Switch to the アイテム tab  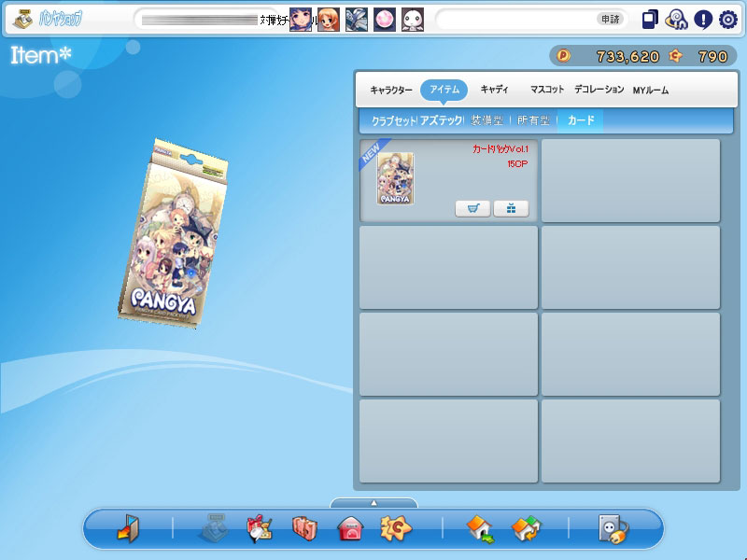pyautogui.click(x=444, y=90)
